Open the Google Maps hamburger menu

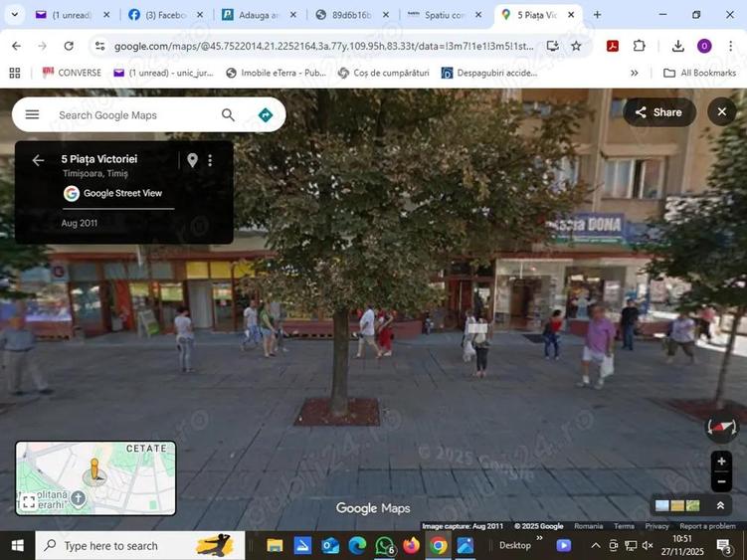[x=32, y=114]
